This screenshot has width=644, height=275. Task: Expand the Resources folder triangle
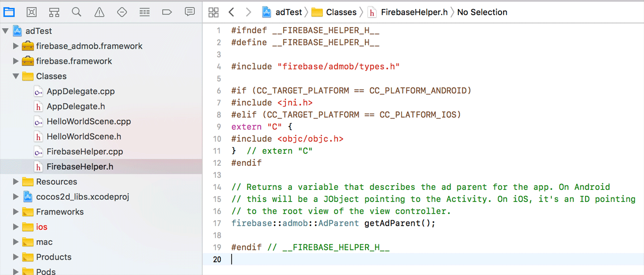pyautogui.click(x=16, y=182)
